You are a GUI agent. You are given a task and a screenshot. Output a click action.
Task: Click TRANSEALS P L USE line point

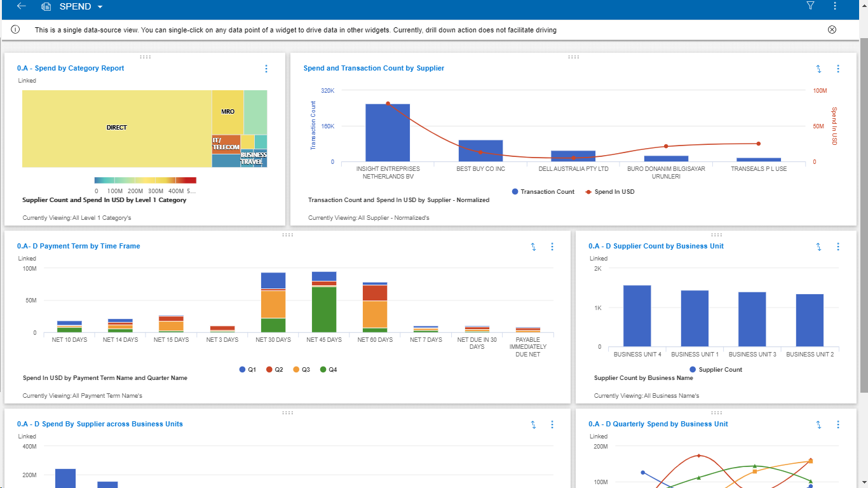click(758, 144)
